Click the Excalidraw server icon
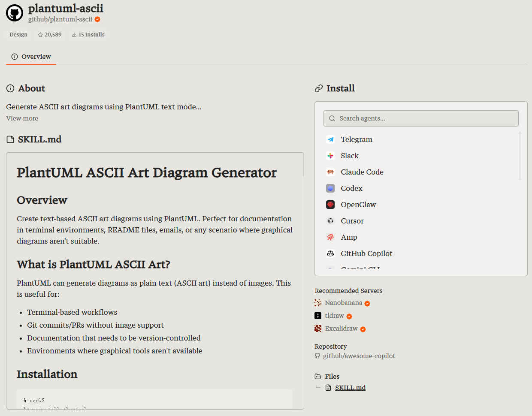This screenshot has height=416, width=532. point(318,329)
